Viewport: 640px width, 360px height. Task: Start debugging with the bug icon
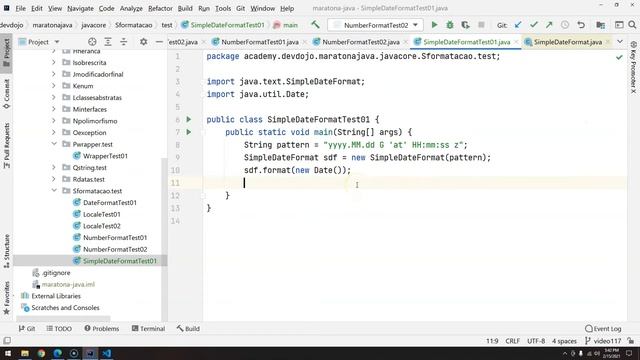(450, 25)
